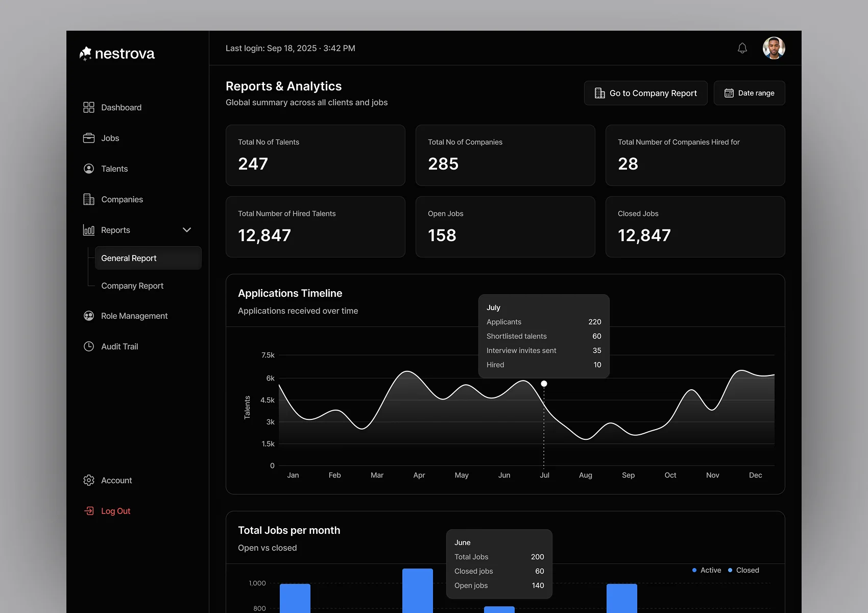Screen dimensions: 868x613
Task: Click 'Applicants' row in July tooltip
Action: tap(544, 322)
